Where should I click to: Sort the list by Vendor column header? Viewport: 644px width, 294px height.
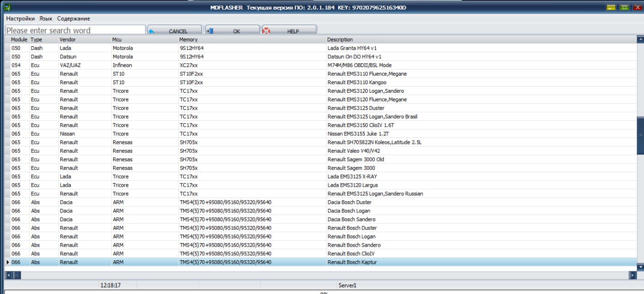67,39
